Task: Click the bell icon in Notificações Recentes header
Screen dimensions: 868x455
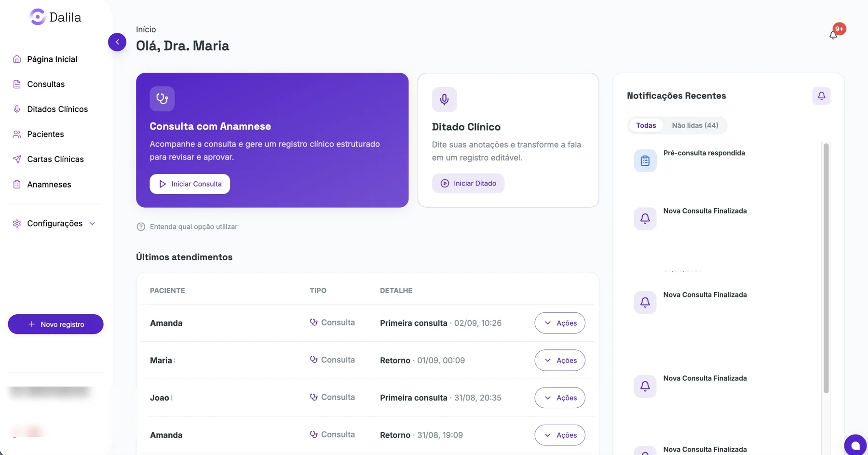Action: pos(821,96)
